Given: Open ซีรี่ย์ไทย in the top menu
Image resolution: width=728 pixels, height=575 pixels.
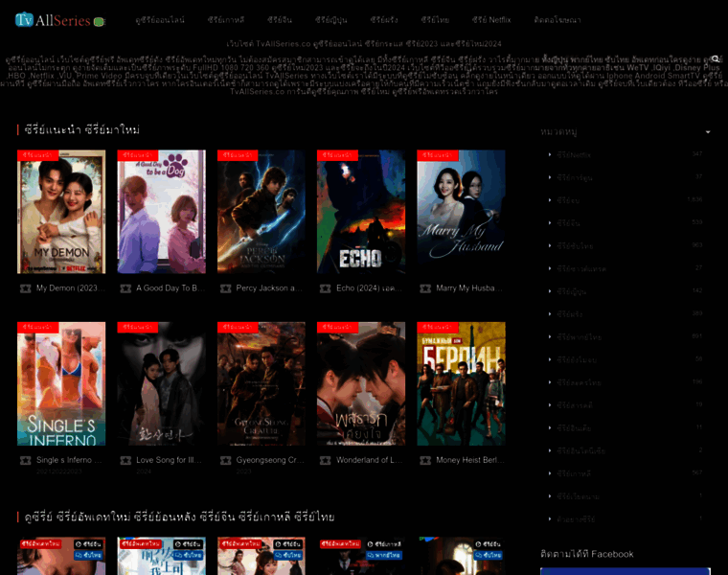Looking at the screenshot, I should click(435, 20).
